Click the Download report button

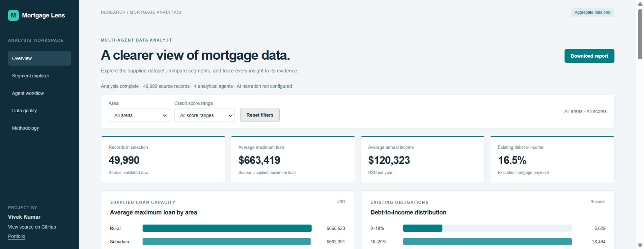point(589,56)
